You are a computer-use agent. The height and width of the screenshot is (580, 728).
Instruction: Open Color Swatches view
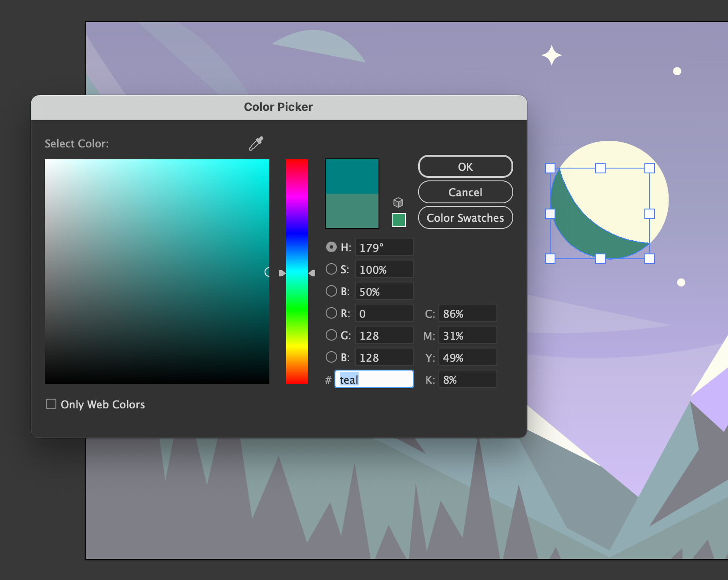tap(465, 218)
